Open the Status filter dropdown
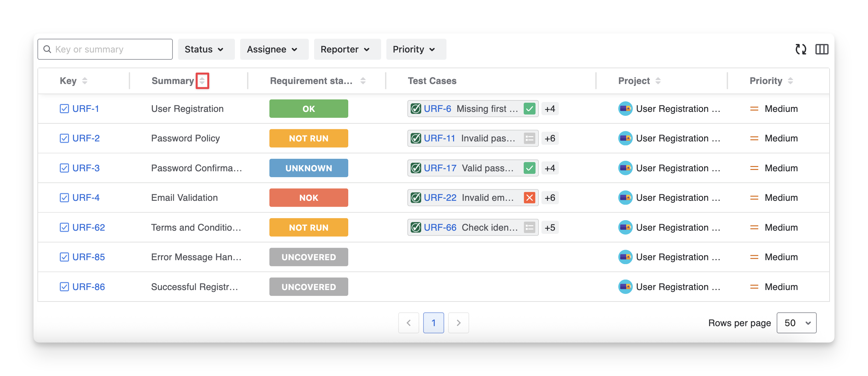 click(206, 50)
